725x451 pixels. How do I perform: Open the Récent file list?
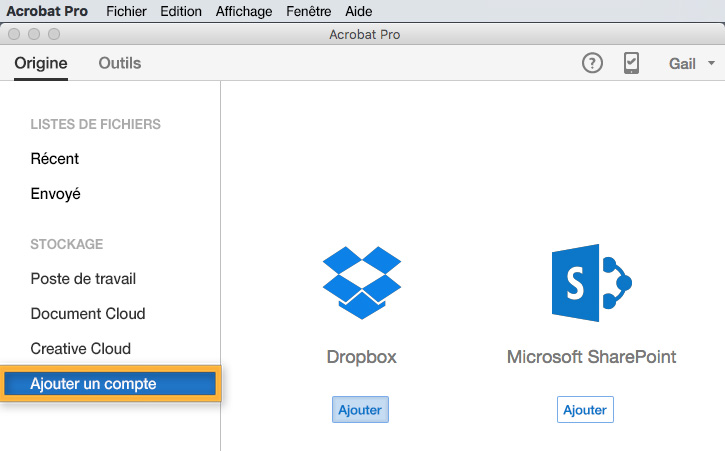(x=55, y=159)
